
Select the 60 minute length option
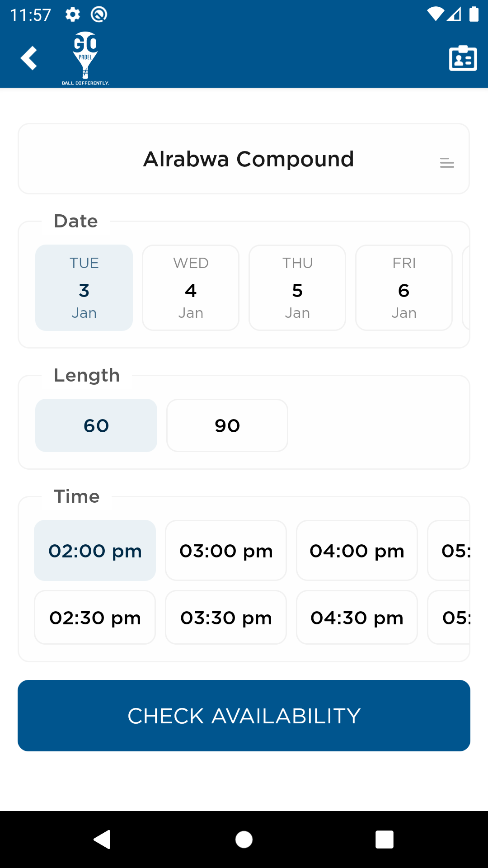pyautogui.click(x=96, y=425)
